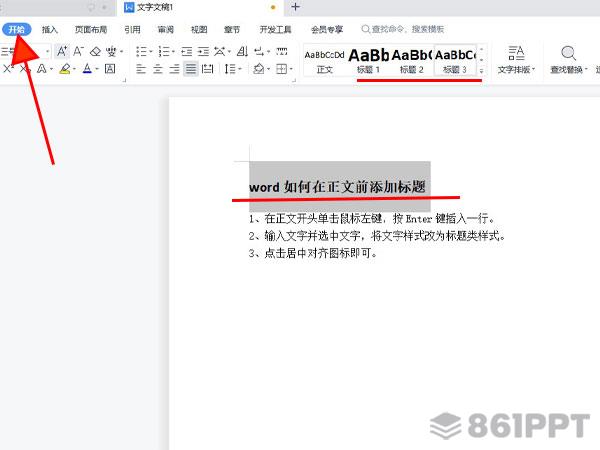
Task: Apply the 标题 2 style
Action: [412, 61]
